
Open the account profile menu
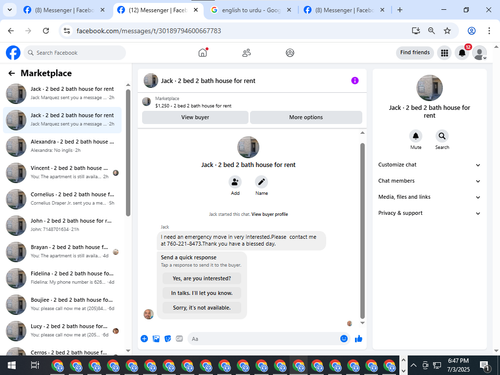tap(480, 53)
